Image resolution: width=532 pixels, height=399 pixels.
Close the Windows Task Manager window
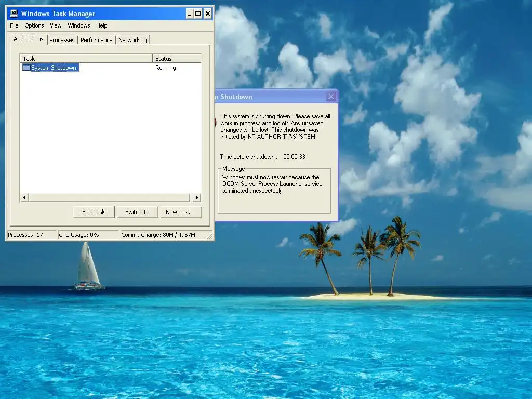click(208, 14)
